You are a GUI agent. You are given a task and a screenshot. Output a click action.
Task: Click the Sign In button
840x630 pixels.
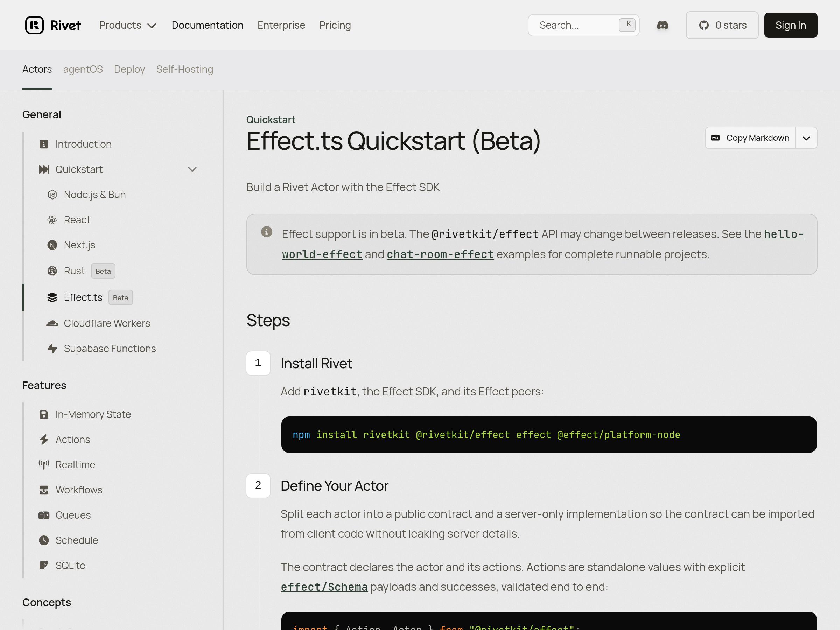(x=791, y=25)
